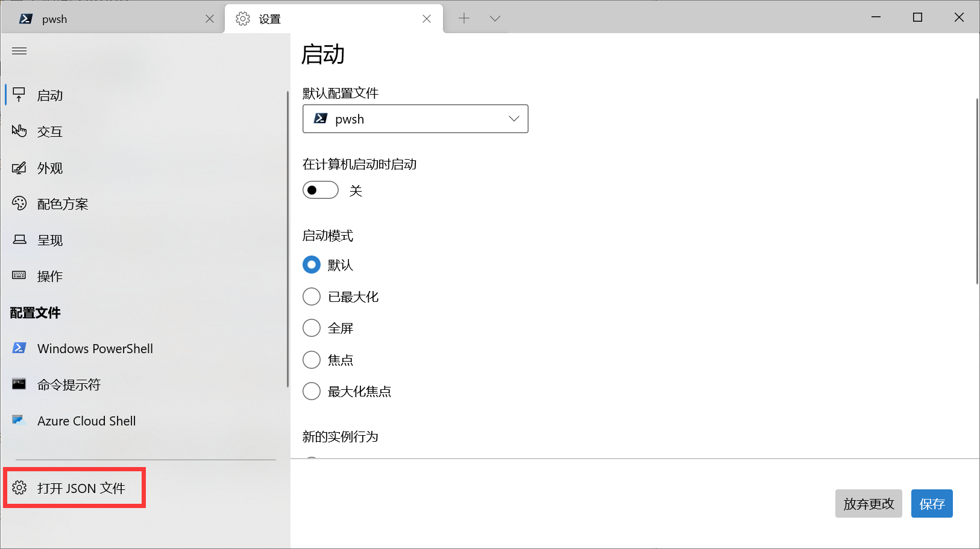Open the 呈现 settings page
The image size is (980, 549).
(145, 240)
